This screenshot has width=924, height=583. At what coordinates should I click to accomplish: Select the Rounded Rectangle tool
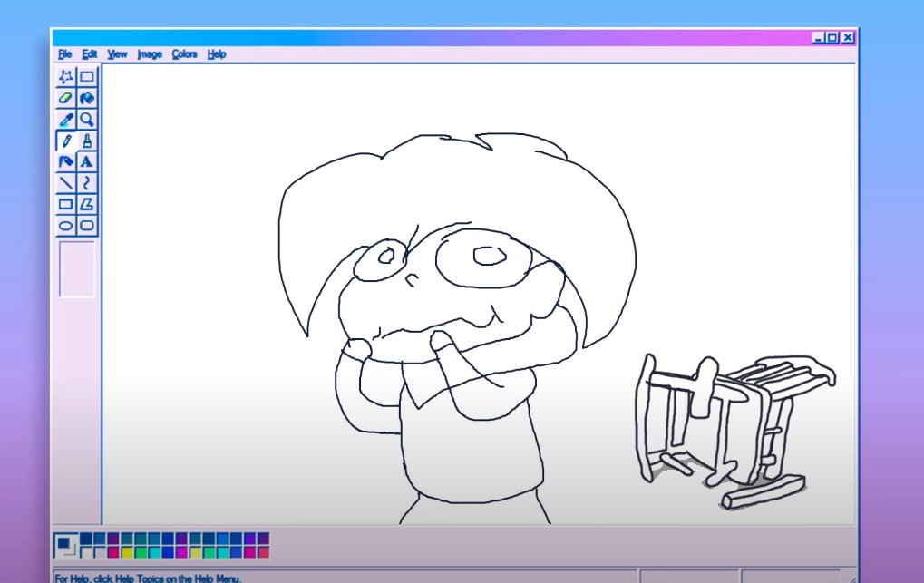point(87,225)
